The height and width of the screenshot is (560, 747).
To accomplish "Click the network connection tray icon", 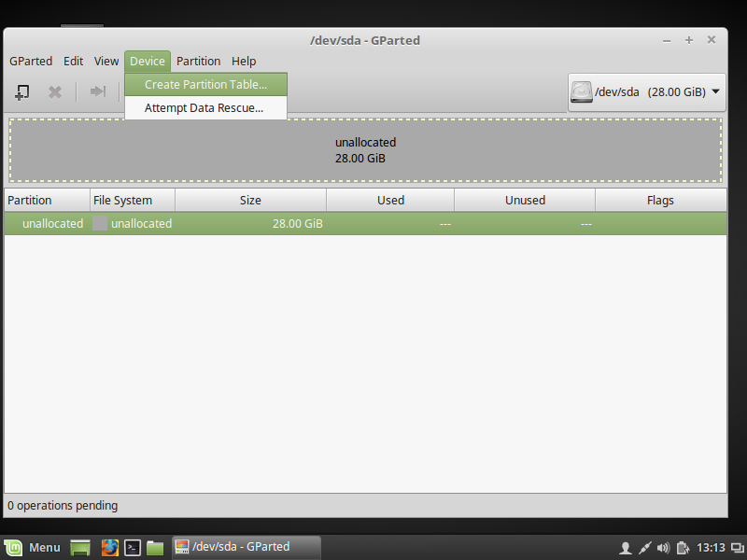I will [x=644, y=548].
